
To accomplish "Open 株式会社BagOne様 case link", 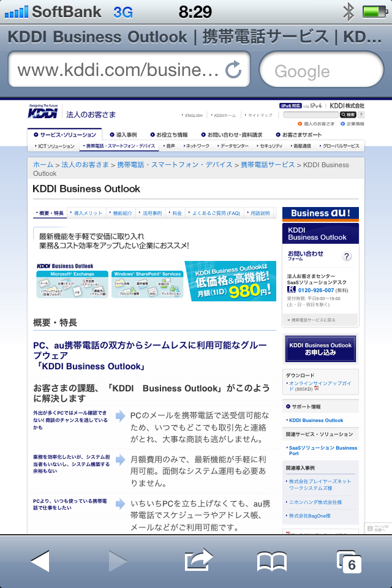I will pos(309,516).
